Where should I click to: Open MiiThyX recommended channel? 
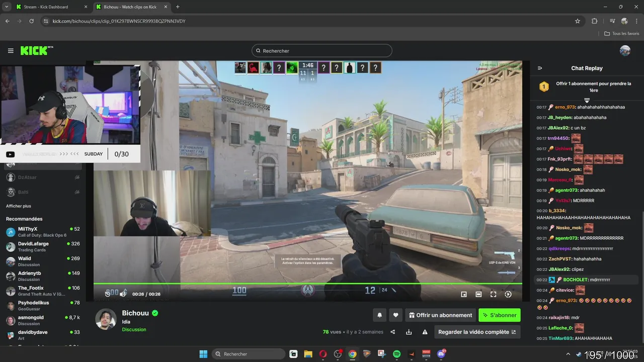point(43,232)
